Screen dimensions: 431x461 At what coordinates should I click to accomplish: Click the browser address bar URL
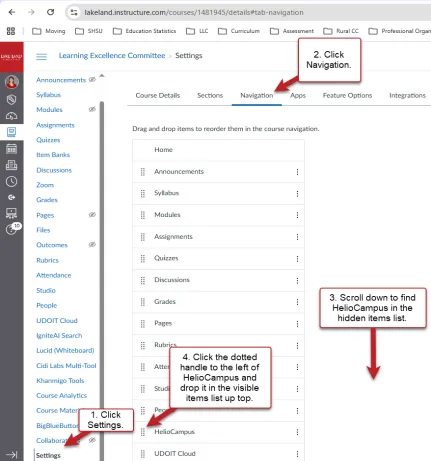[194, 13]
